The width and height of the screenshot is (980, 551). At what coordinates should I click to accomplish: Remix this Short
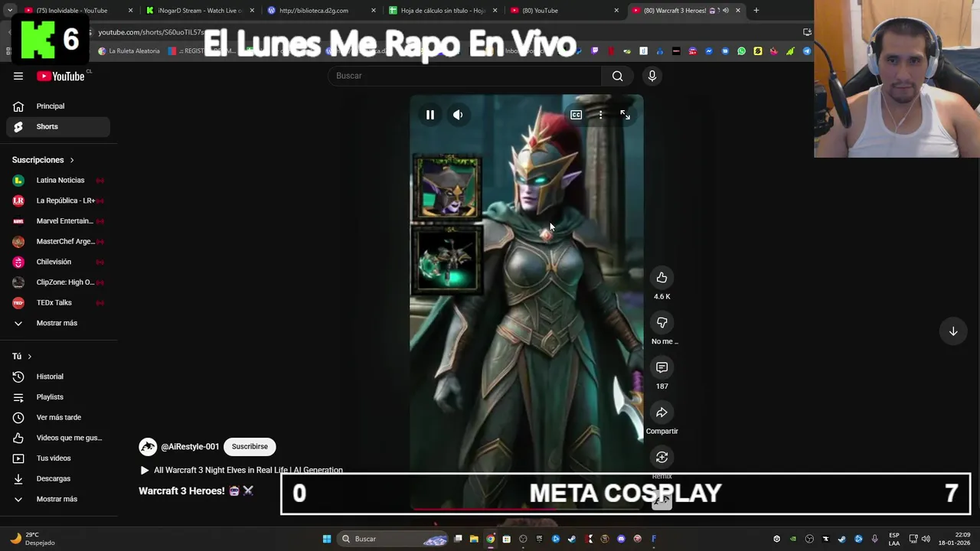[x=661, y=457]
